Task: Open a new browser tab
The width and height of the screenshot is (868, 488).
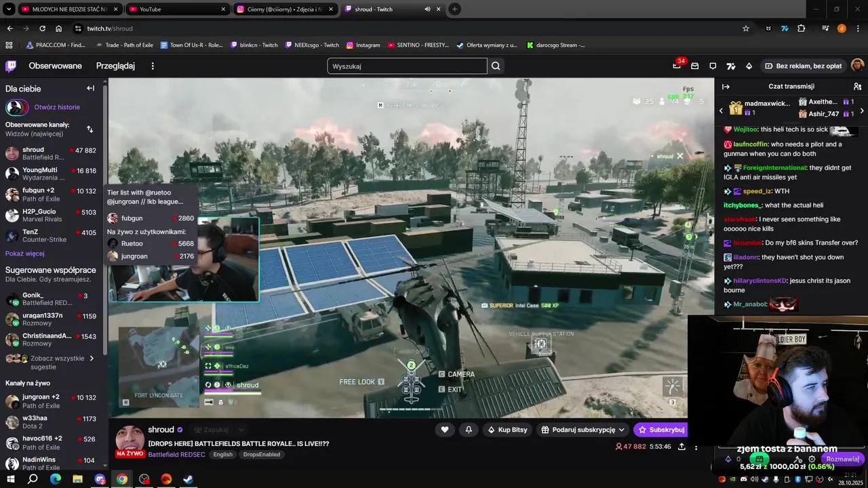Action: click(x=454, y=9)
